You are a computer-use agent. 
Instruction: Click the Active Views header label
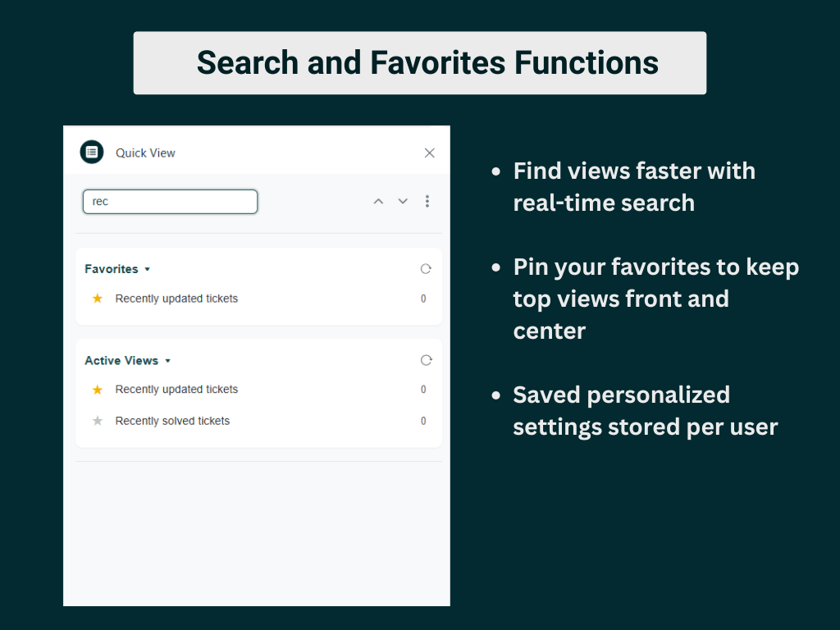point(121,360)
